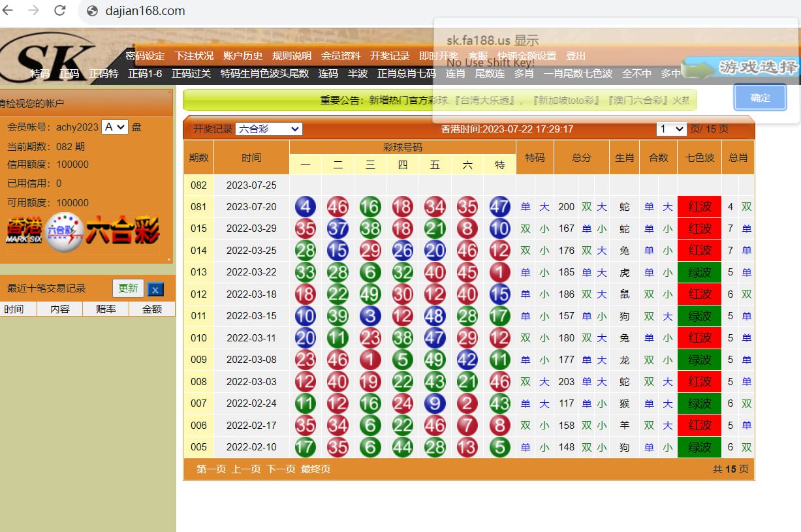Open the 账户历史 menu item
This screenshot has height=532, width=801.
[x=242, y=56]
